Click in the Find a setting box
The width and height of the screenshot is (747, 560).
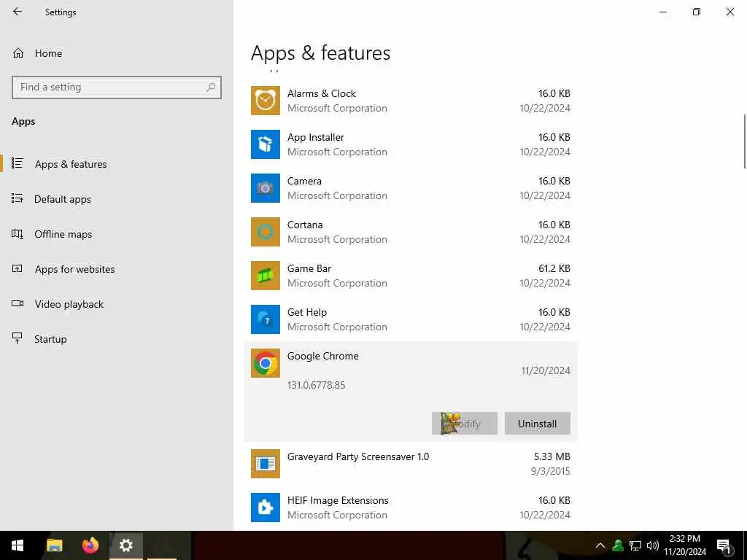point(117,87)
